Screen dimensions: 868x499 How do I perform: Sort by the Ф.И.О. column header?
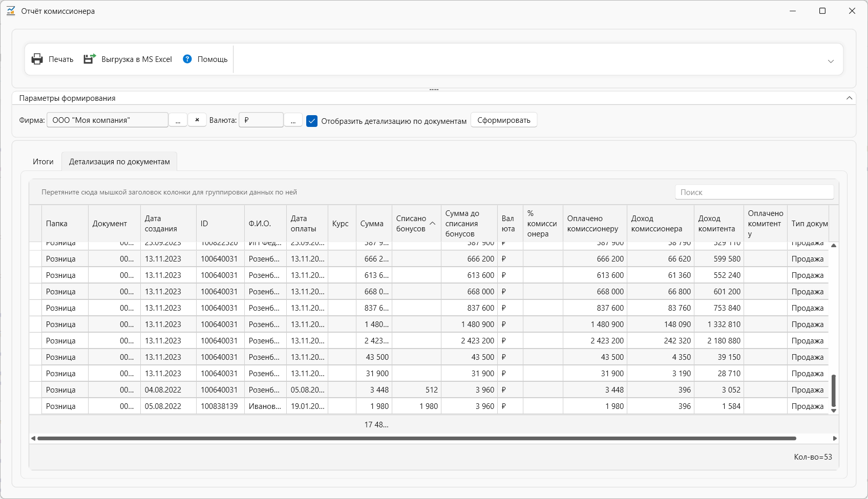(265, 224)
